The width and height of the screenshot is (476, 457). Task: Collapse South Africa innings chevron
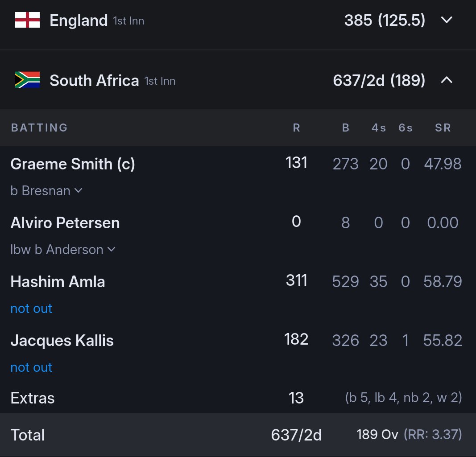tap(447, 80)
